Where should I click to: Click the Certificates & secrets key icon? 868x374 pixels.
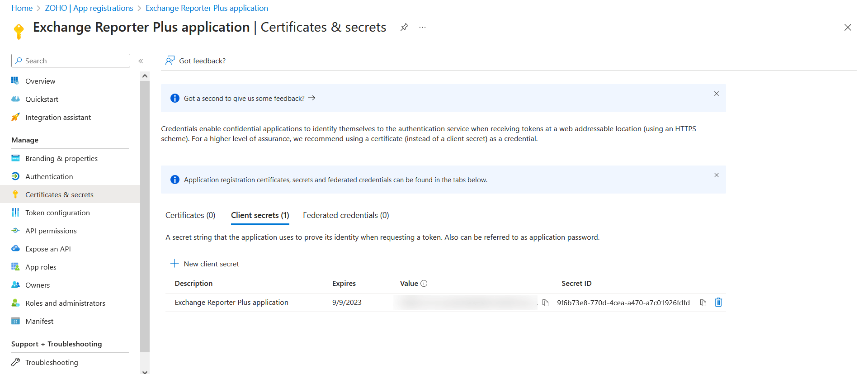(x=15, y=194)
